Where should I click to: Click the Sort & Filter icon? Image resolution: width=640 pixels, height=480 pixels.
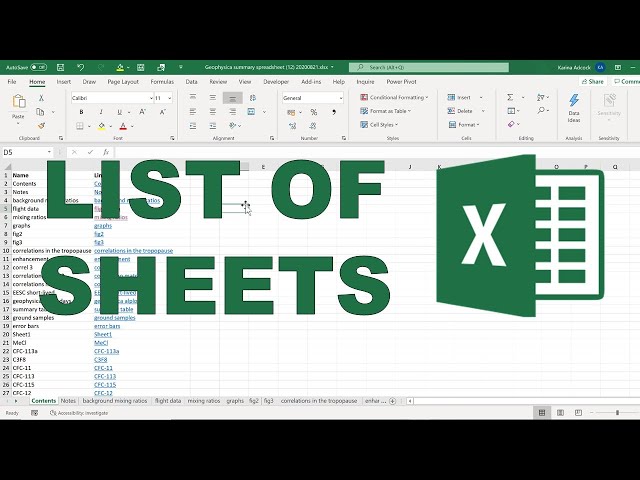point(541,98)
